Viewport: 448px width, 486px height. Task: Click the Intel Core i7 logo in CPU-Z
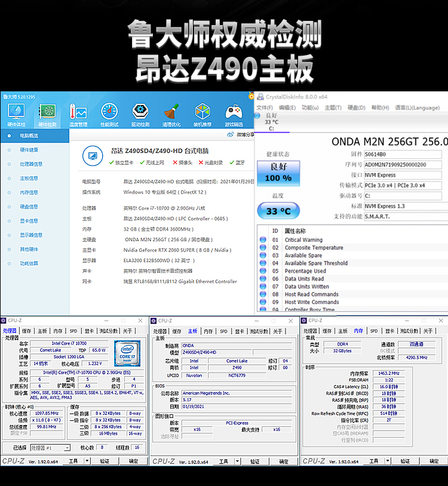coord(127,353)
